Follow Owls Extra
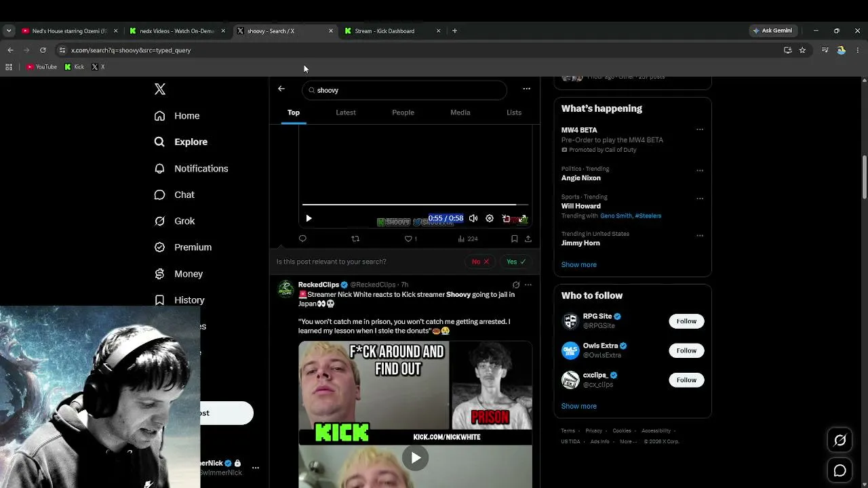The image size is (868, 488). tap(686, 350)
